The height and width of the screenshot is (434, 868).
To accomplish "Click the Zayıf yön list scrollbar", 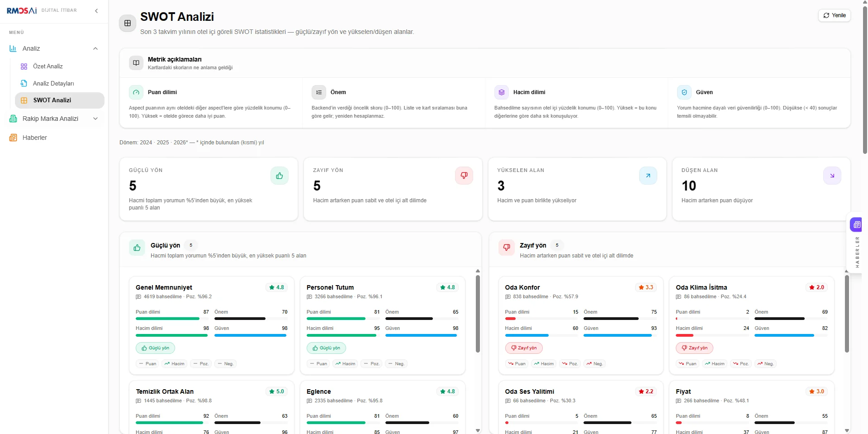I will click(847, 314).
